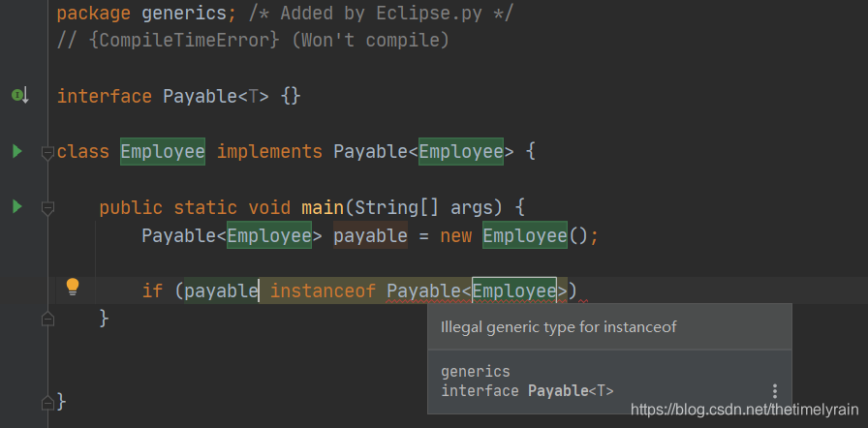Open quick-fix lightbulb on the instanceof line
Image resolution: width=868 pixels, height=428 pixels.
point(73,287)
